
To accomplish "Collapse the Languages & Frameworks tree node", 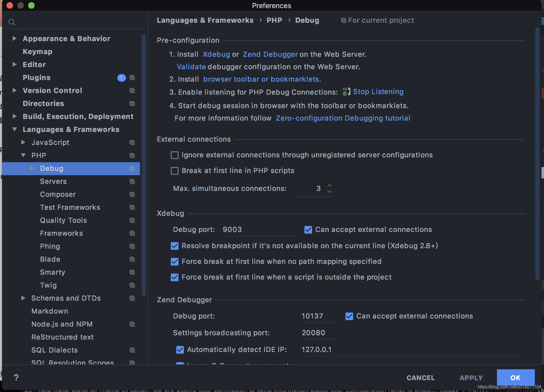I will click(x=15, y=129).
